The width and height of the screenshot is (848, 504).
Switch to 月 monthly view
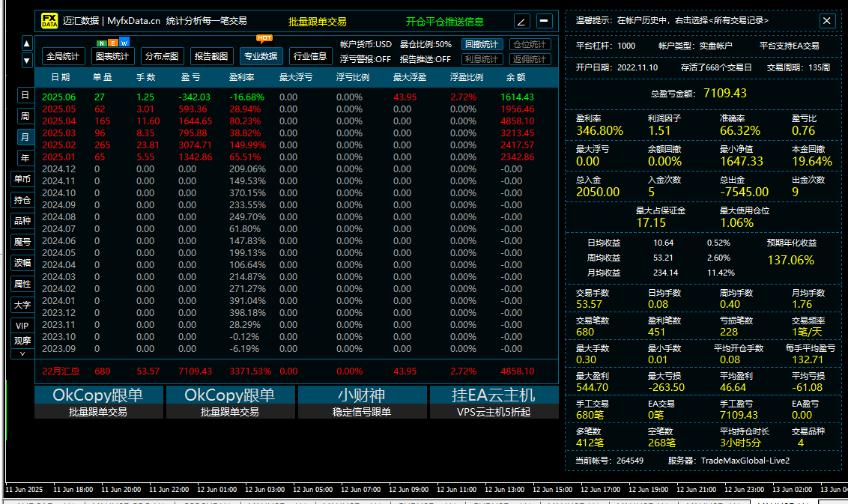25,137
